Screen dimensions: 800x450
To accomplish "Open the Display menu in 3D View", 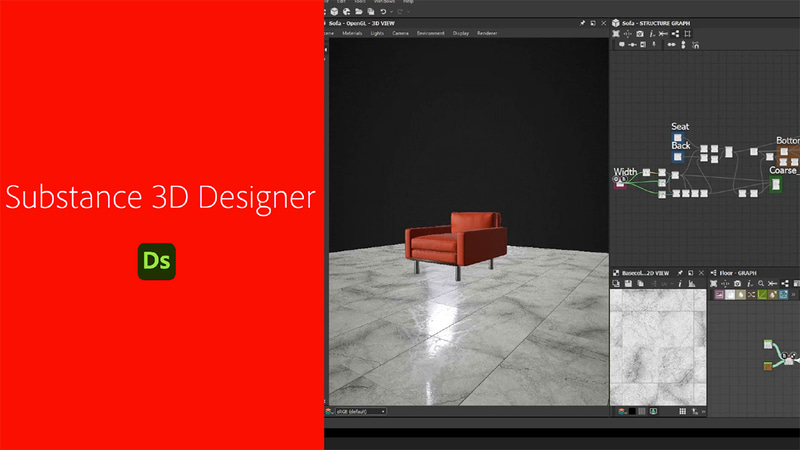I will 461,33.
